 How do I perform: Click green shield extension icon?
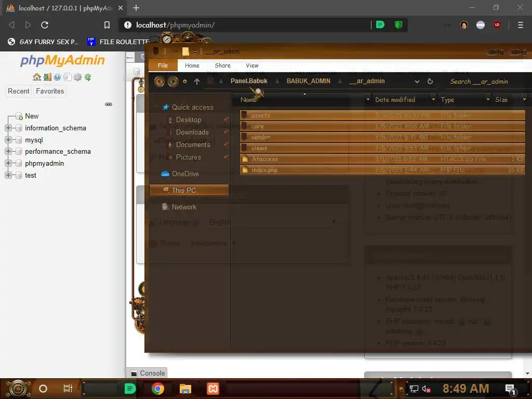click(x=398, y=24)
